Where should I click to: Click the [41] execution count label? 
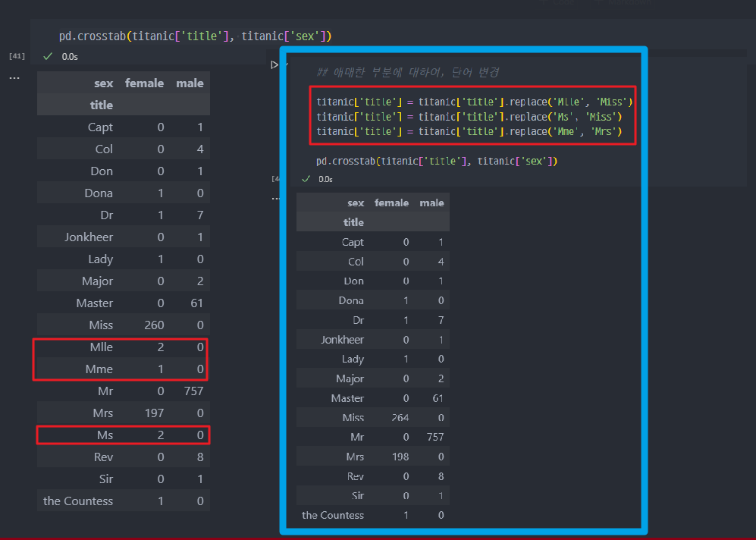click(17, 56)
